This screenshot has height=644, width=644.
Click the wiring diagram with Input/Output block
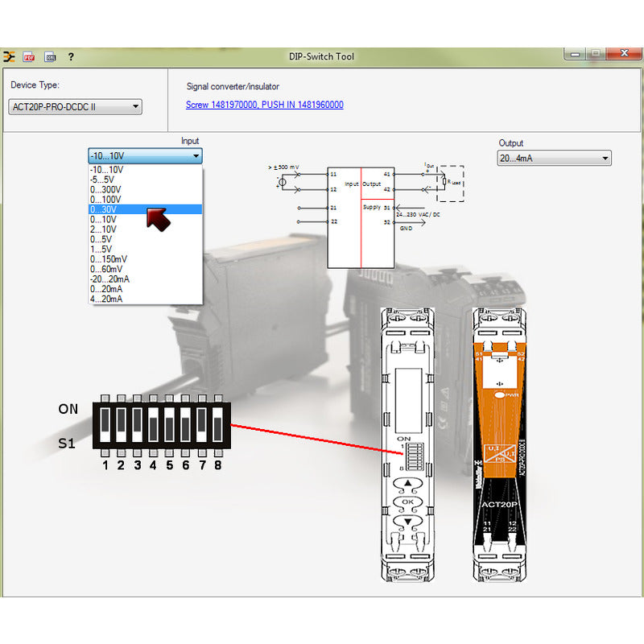pos(367,217)
